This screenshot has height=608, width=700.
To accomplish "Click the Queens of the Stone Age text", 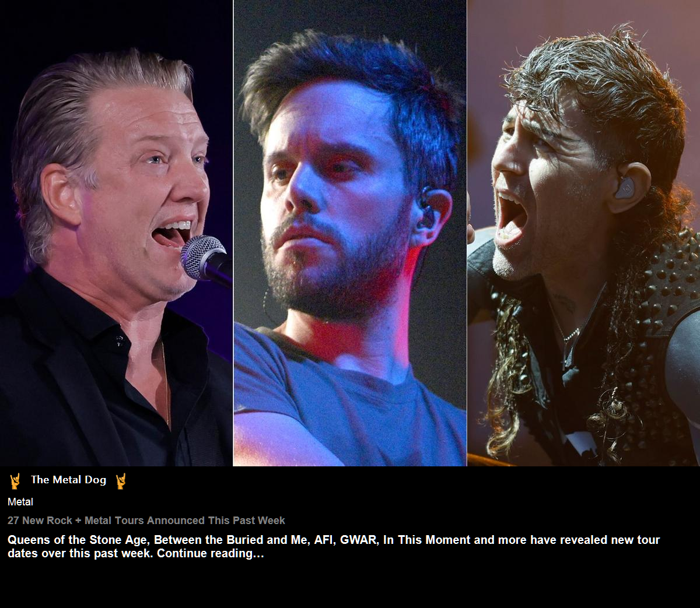I will click(x=78, y=540).
